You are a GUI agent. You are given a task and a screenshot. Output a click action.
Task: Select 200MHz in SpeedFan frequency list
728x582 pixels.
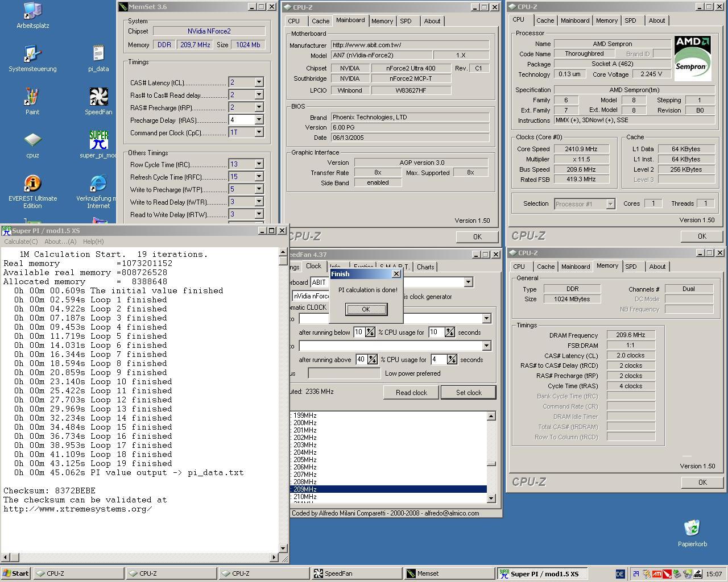tap(389, 423)
